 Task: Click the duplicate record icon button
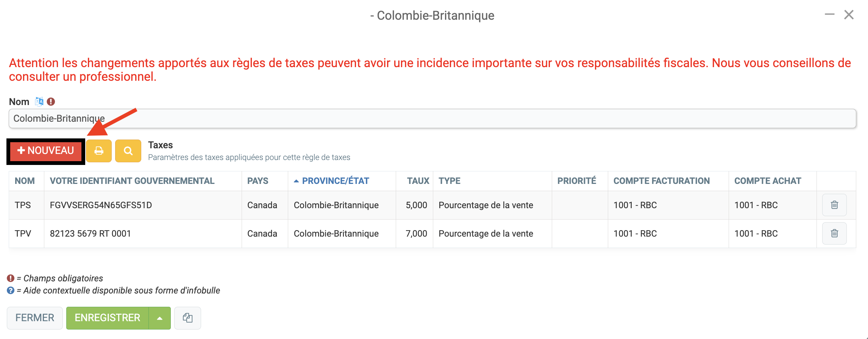click(x=187, y=318)
